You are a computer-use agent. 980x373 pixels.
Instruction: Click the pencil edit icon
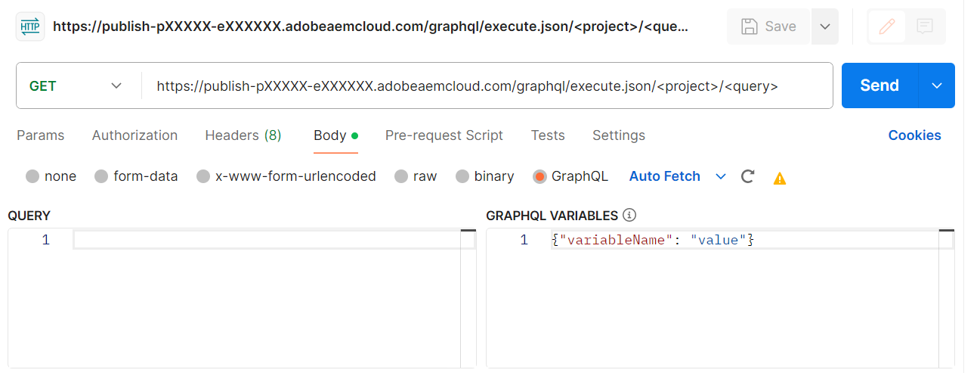[886, 26]
